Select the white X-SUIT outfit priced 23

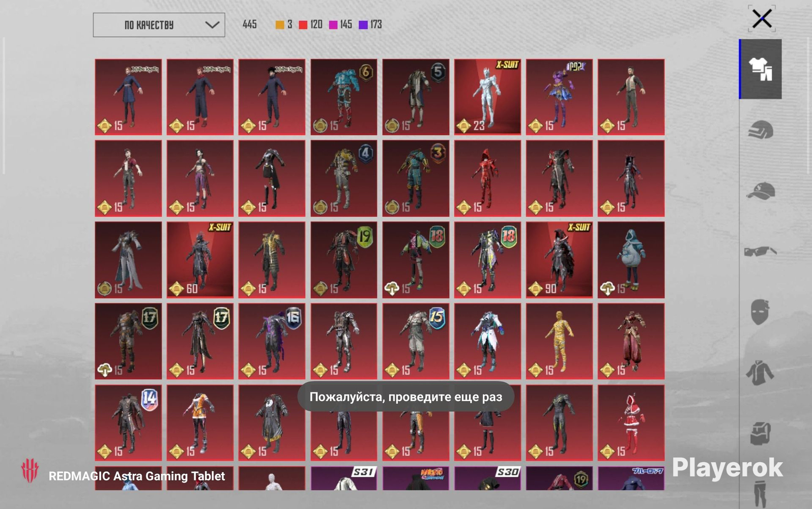[x=487, y=97]
